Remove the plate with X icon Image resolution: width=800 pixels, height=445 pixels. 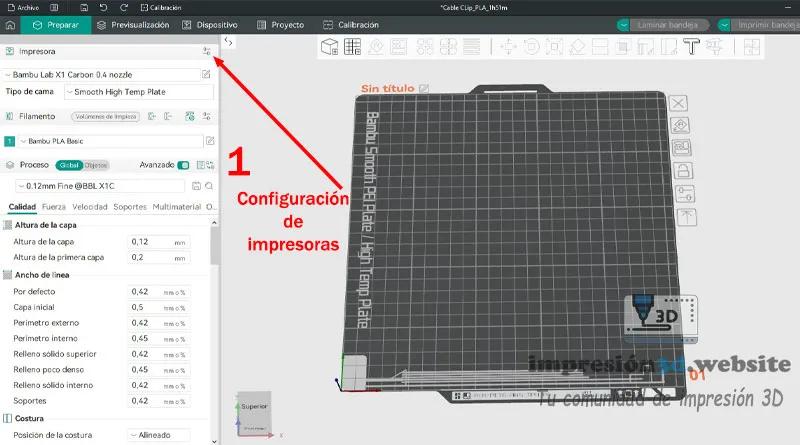point(679,103)
